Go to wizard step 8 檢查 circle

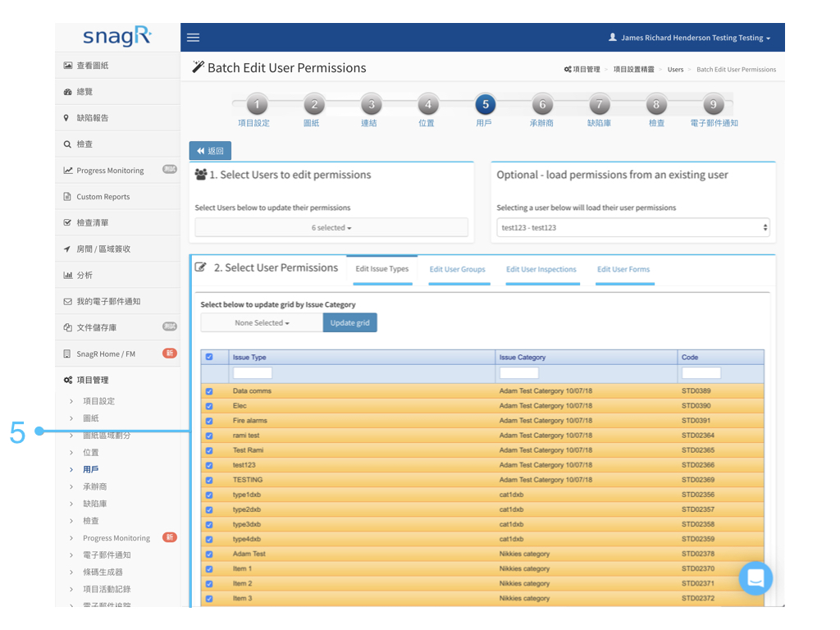[x=656, y=104]
